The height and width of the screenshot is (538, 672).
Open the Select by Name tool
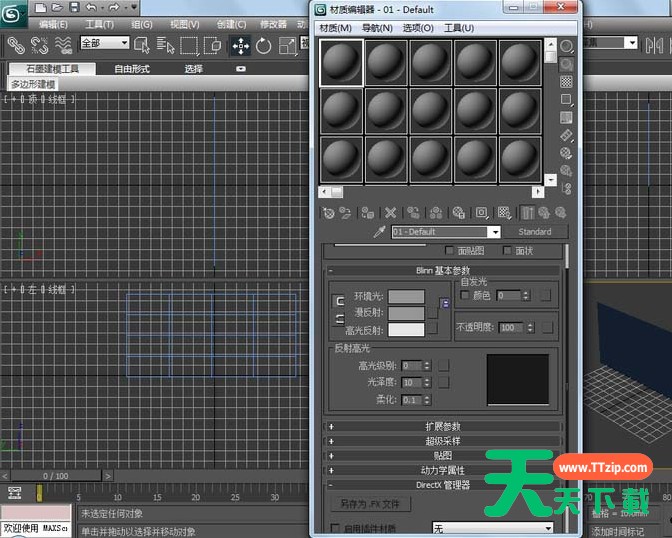[165, 45]
